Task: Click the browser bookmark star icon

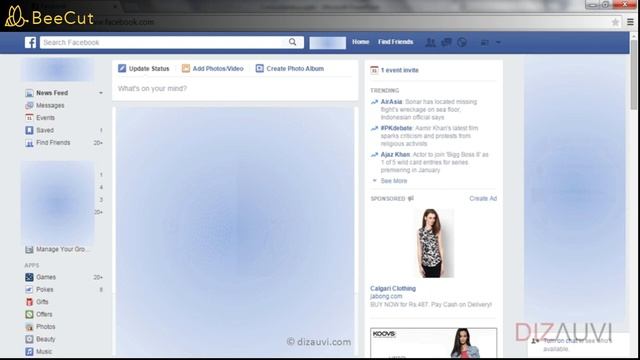Action: click(x=616, y=22)
